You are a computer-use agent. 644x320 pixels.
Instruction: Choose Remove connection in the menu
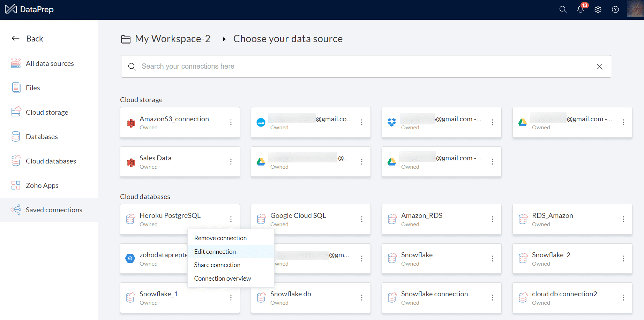(x=220, y=238)
